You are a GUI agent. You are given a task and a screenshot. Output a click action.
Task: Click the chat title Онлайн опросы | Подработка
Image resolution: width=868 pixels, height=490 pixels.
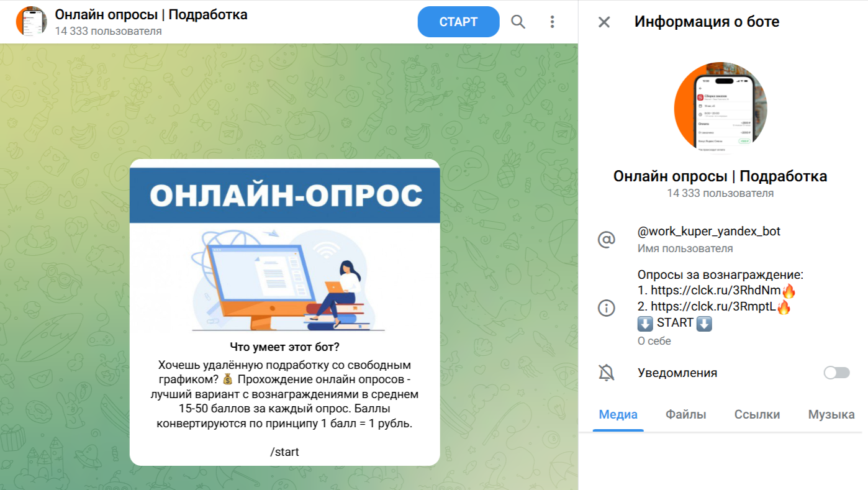151,14
